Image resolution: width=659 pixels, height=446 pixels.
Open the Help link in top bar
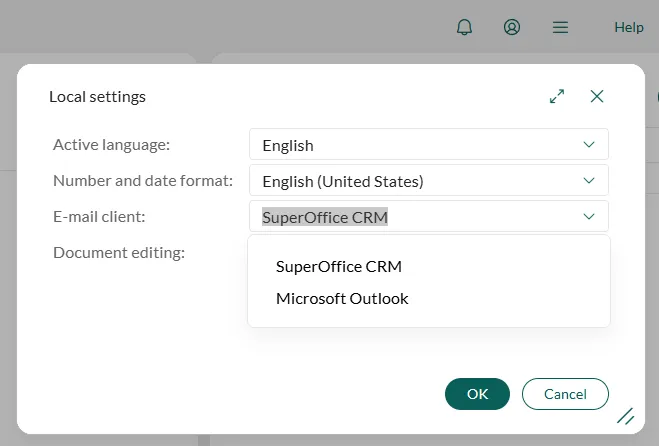coord(629,27)
